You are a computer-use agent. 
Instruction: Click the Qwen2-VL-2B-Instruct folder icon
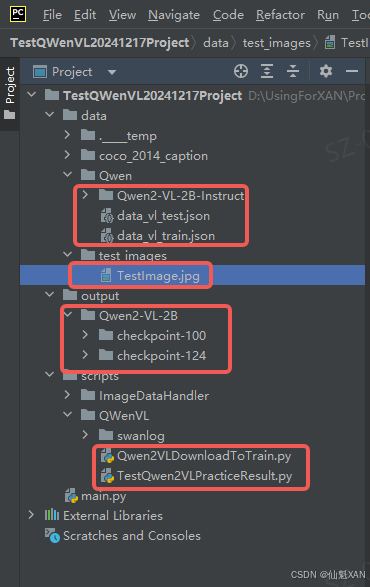point(106,195)
